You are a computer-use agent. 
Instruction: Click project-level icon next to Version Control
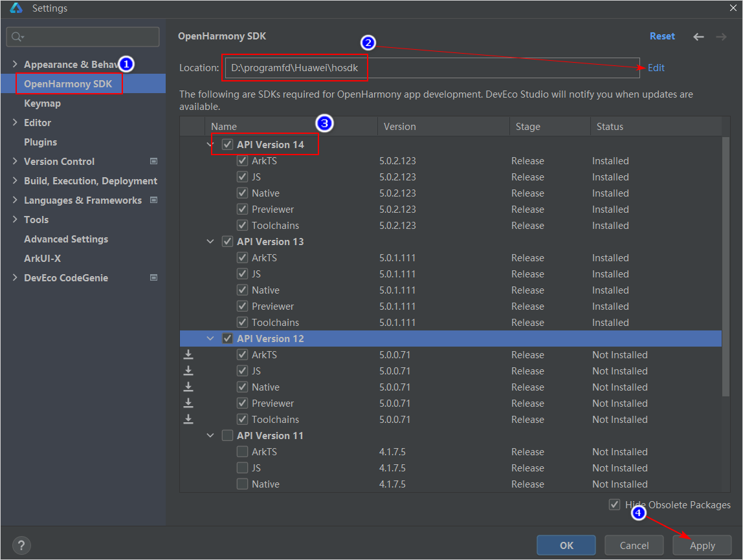point(153,162)
